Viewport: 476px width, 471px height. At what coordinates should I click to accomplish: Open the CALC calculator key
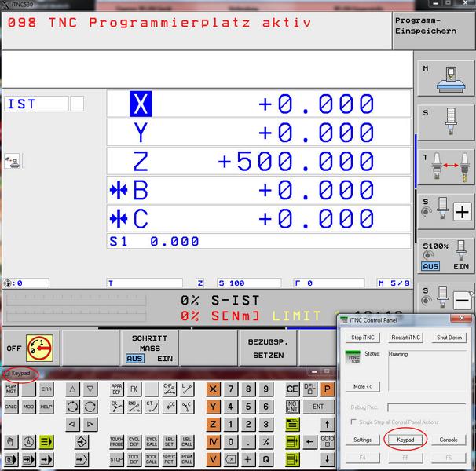click(x=11, y=407)
